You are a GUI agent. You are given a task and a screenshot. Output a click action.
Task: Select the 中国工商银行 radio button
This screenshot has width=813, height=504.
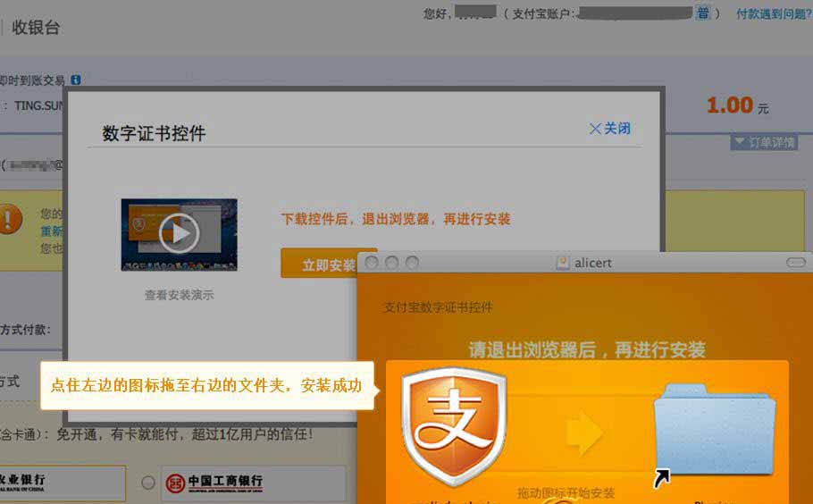[148, 483]
